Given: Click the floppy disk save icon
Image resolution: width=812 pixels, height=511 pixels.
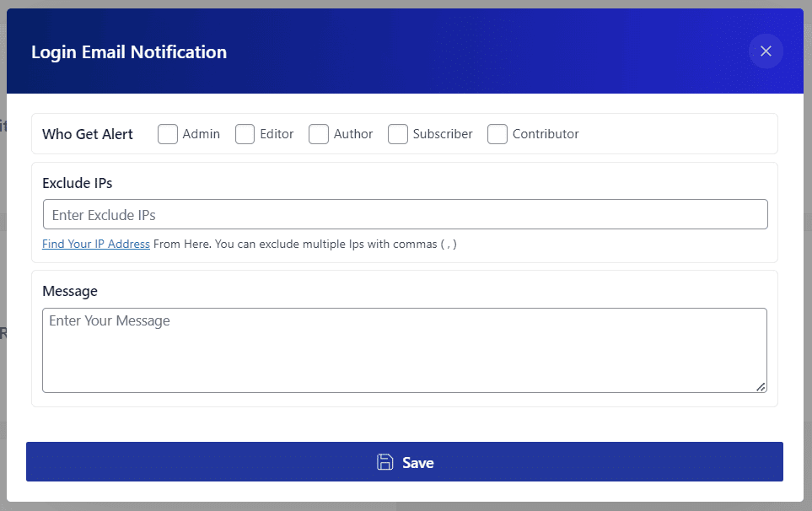Looking at the screenshot, I should (x=384, y=462).
